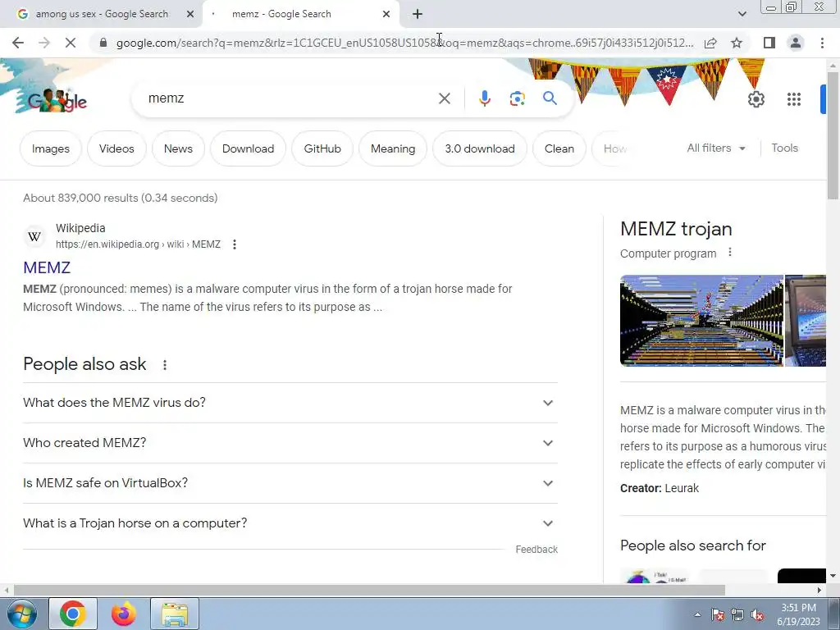The image size is (840, 630).
Task: Clear the search box with the X
Action: [x=444, y=98]
